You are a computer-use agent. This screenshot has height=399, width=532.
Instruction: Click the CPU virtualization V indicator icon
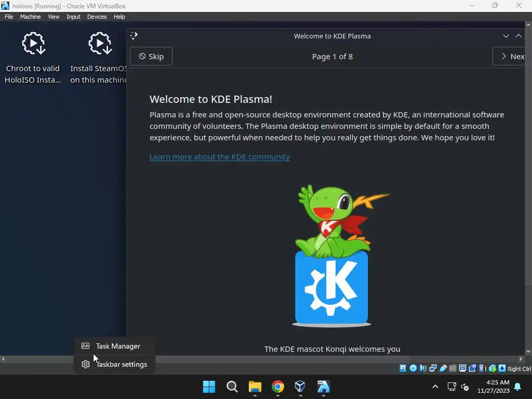483,368
